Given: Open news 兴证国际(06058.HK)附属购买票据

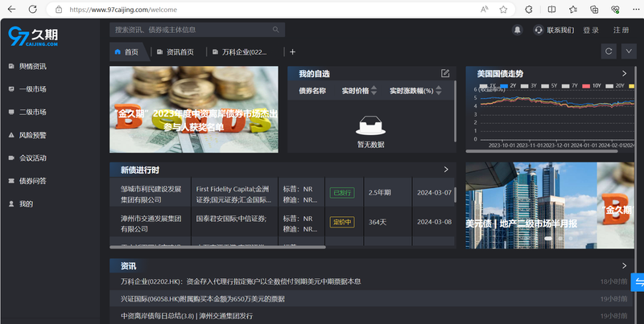Looking at the screenshot, I should click(x=203, y=299).
